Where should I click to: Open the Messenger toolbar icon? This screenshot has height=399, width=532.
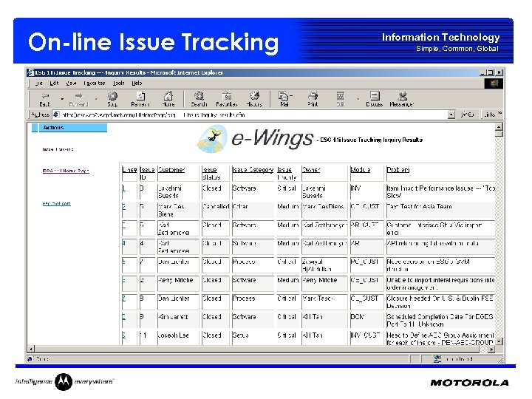click(x=402, y=100)
